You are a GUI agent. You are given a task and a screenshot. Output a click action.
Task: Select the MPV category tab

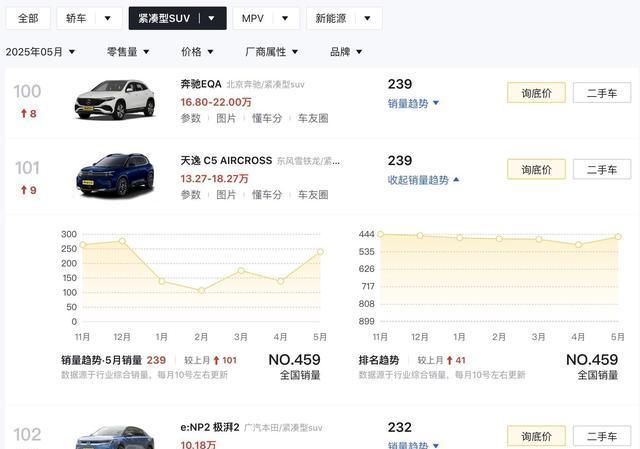pos(253,18)
